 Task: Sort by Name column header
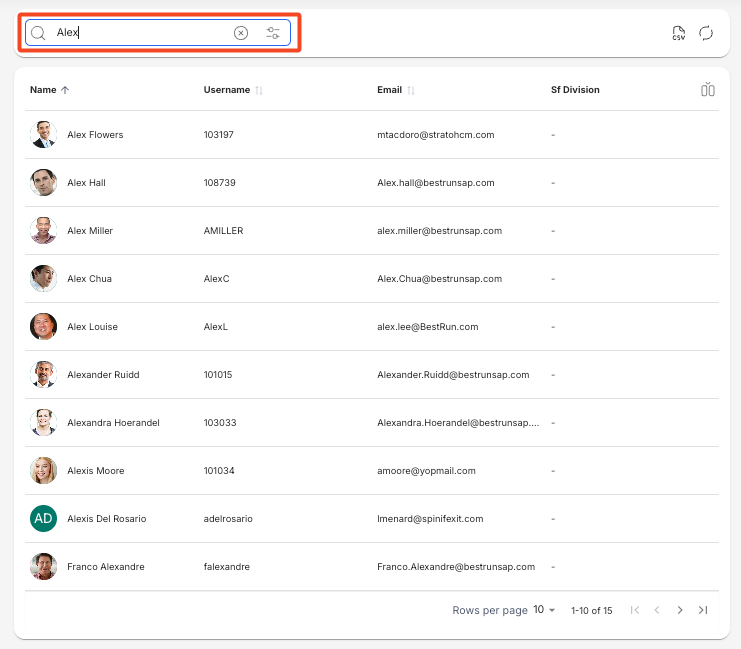point(43,90)
